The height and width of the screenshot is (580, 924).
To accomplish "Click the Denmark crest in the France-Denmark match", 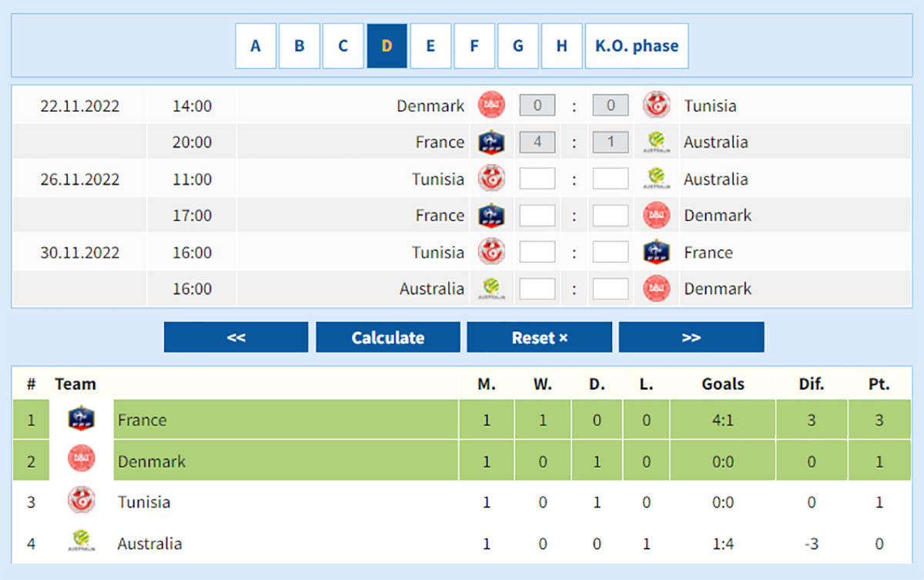I will tap(656, 215).
